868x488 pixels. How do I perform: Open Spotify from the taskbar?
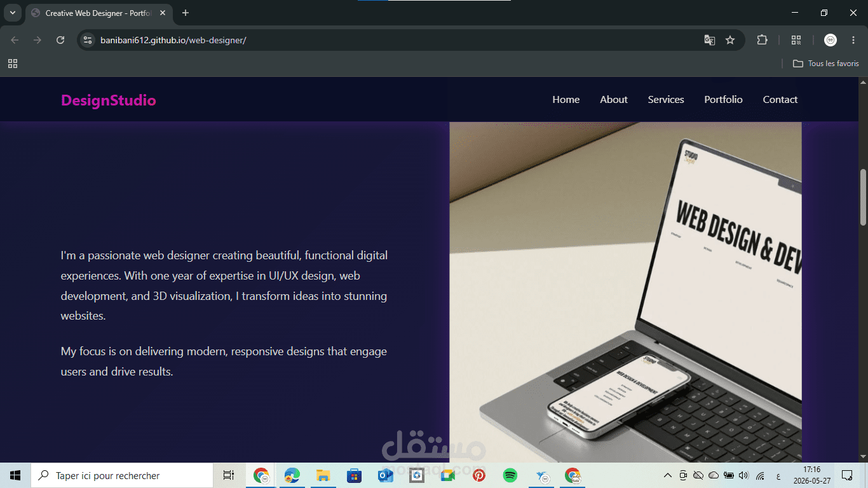tap(510, 475)
